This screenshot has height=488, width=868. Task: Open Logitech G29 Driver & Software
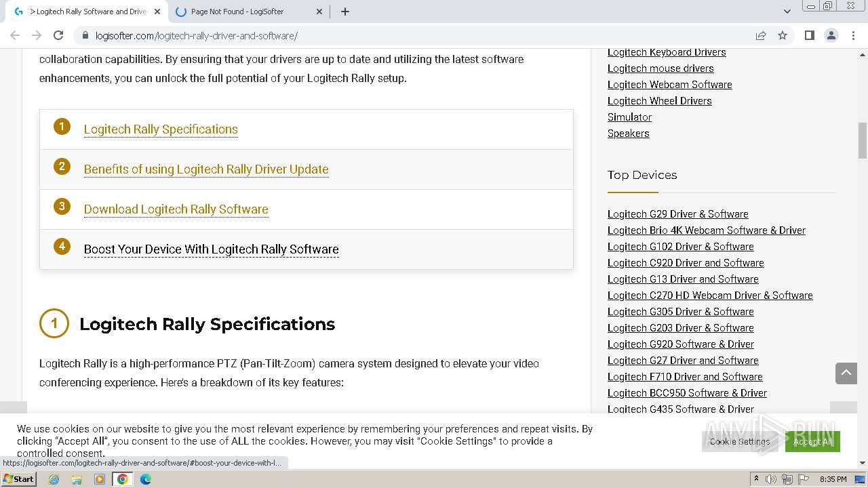coord(678,214)
